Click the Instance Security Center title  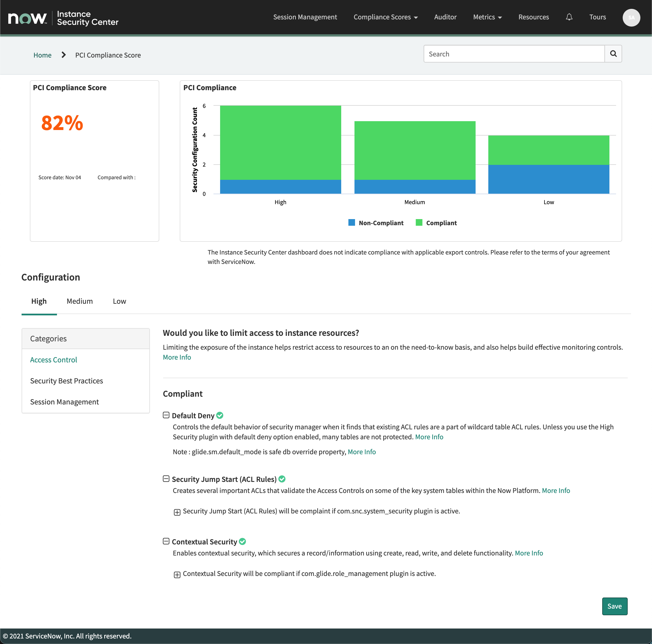[88, 18]
